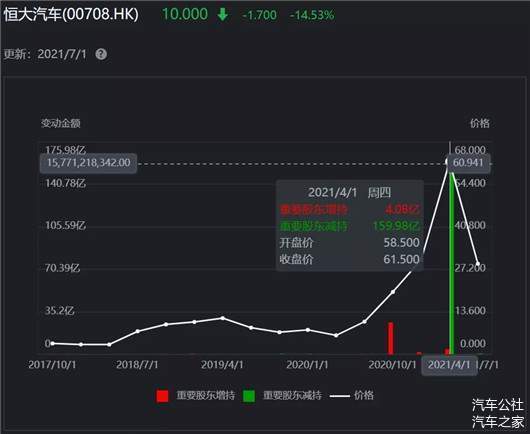Click tooltip red 4.08亿 value

pyautogui.click(x=403, y=210)
